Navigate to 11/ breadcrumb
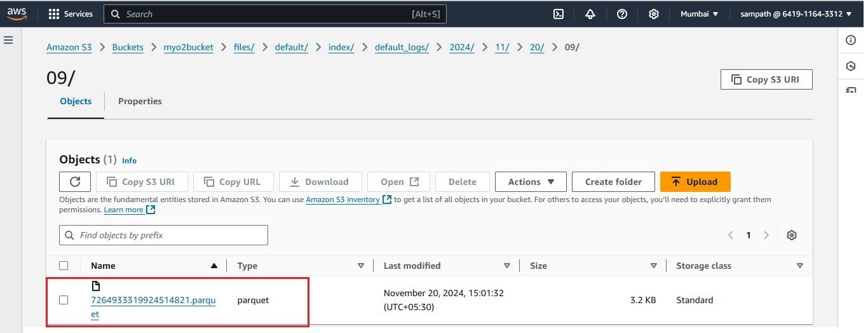Image resolution: width=868 pixels, height=333 pixels. pos(503,47)
